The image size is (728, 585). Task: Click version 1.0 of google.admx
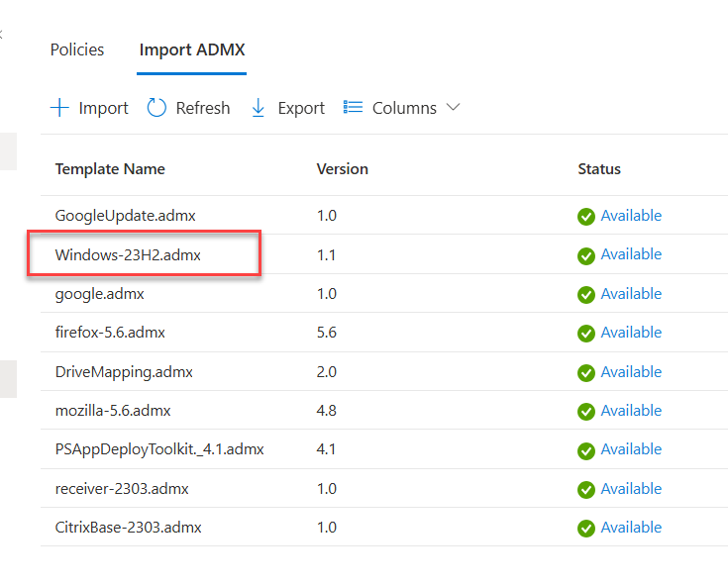[327, 294]
